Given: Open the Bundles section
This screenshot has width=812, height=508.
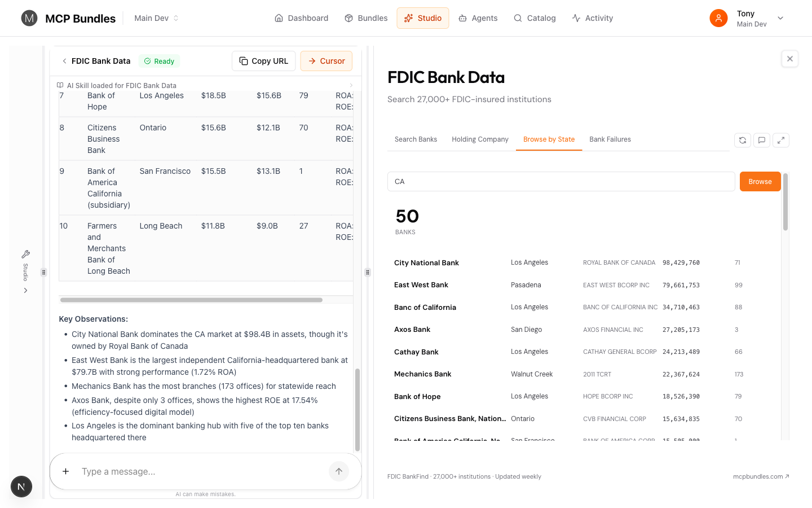Looking at the screenshot, I should 366,18.
